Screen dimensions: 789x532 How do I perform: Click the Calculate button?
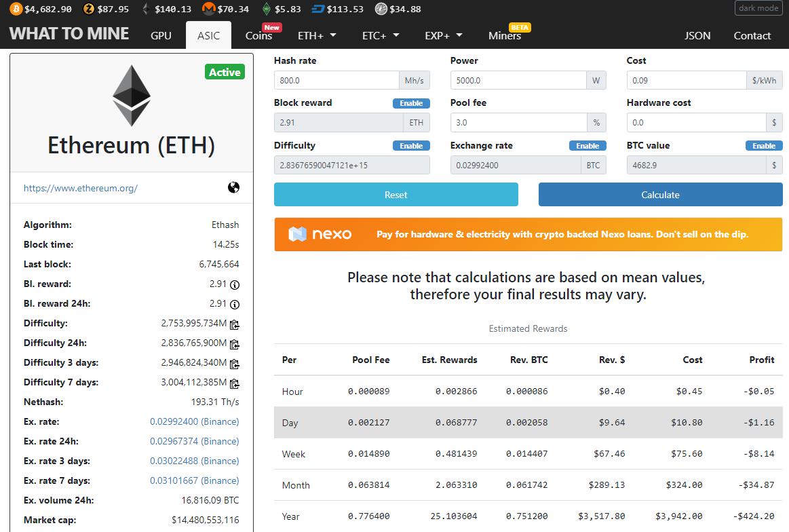tap(661, 195)
